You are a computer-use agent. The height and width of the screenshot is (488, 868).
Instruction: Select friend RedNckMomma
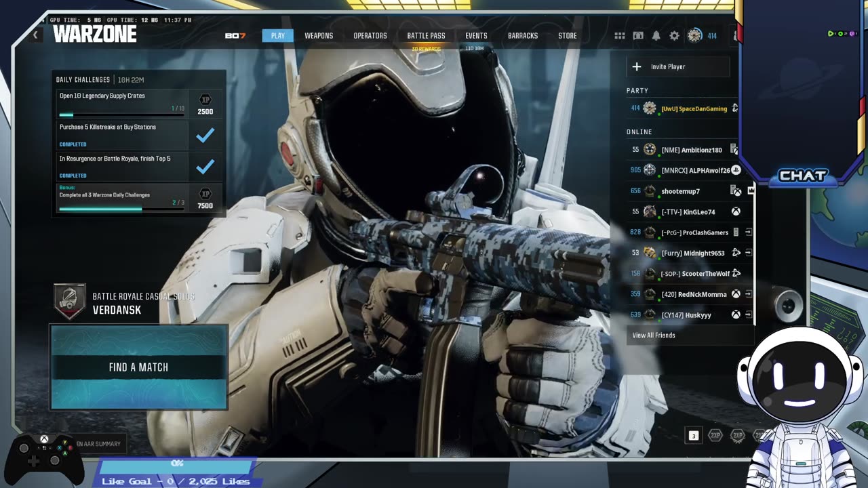pyautogui.click(x=689, y=294)
